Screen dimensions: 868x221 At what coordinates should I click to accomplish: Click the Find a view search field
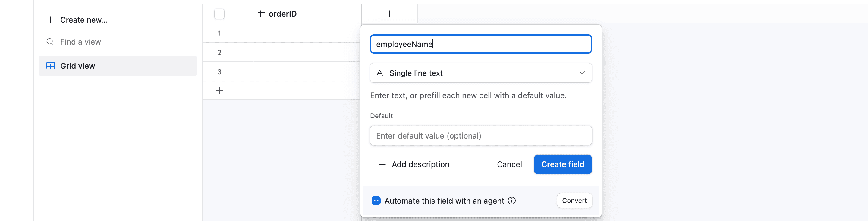80,42
